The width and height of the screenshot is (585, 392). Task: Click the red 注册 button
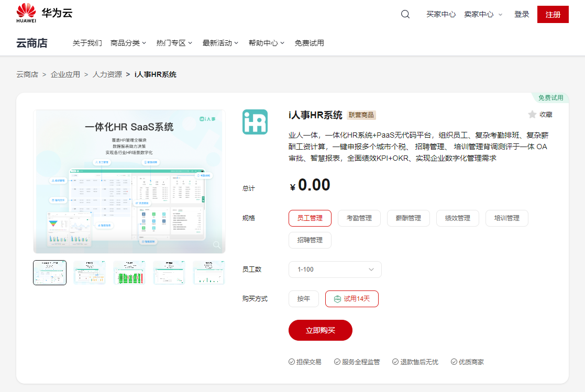tap(553, 14)
